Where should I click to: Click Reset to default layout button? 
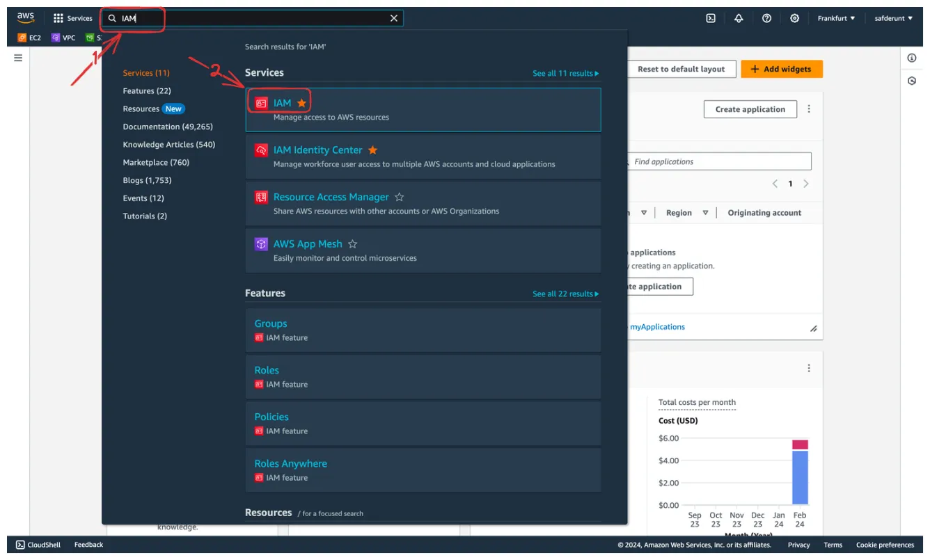point(681,70)
